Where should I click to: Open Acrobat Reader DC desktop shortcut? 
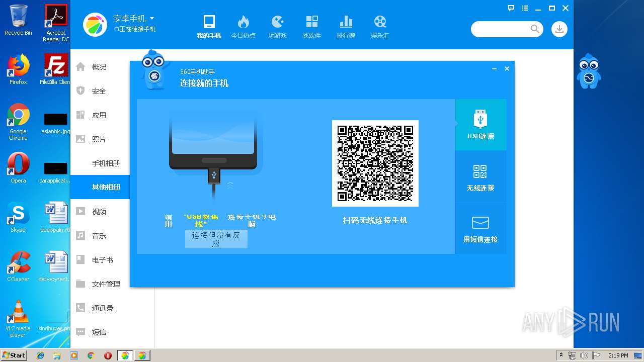click(56, 23)
